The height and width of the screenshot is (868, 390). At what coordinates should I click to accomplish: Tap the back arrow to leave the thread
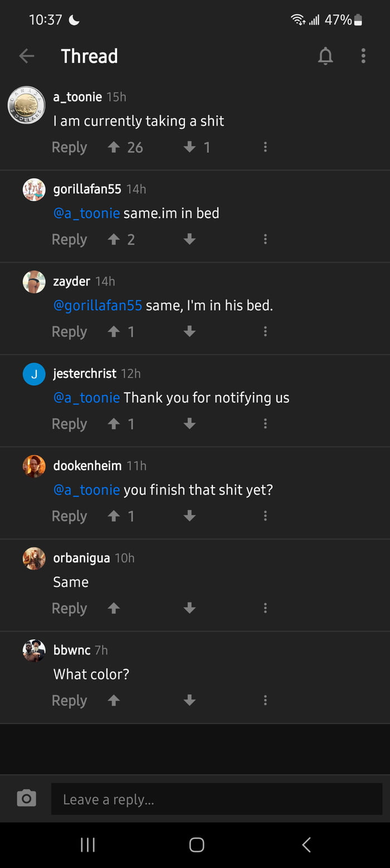point(27,56)
